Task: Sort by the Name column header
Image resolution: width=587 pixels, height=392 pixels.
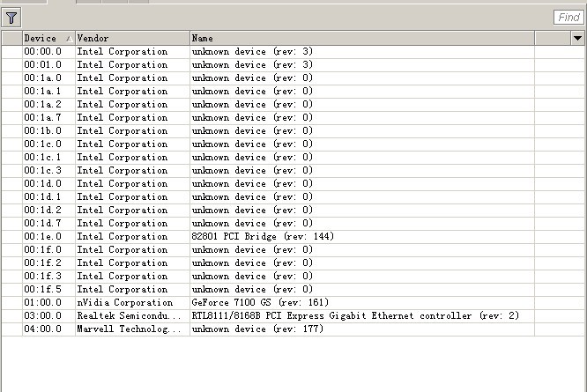Action: click(362, 38)
